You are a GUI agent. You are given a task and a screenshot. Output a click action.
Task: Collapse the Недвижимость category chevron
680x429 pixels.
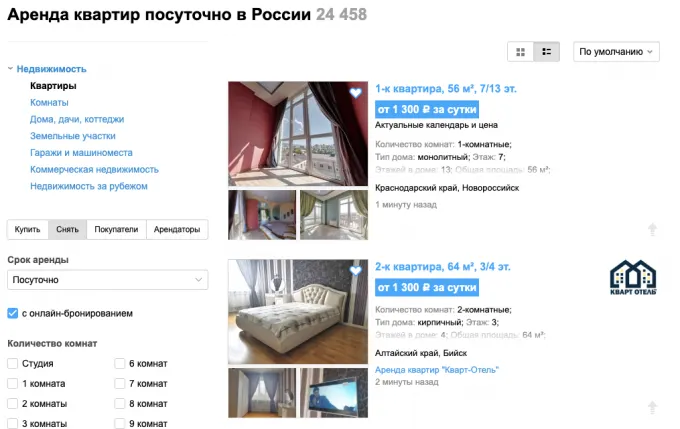10,69
